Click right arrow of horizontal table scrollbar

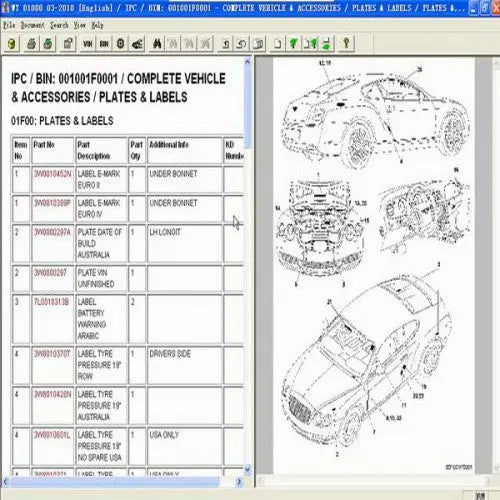point(239,482)
